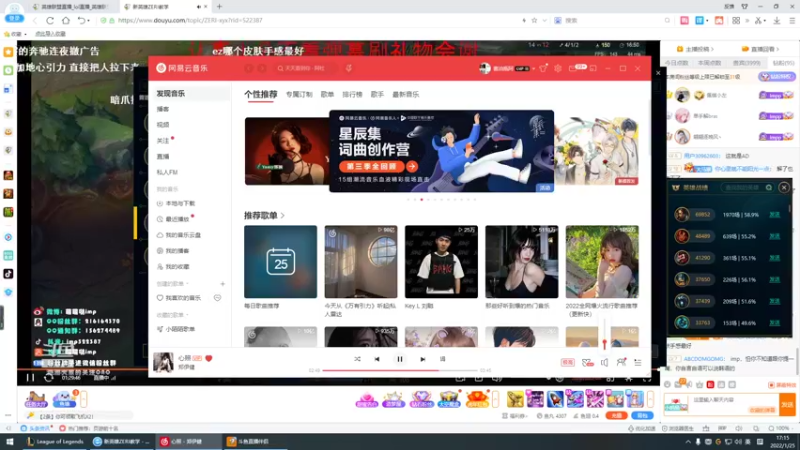Viewport: 800px width, 450px height.
Task: Open the user account dropdown arrow
Action: click(533, 68)
